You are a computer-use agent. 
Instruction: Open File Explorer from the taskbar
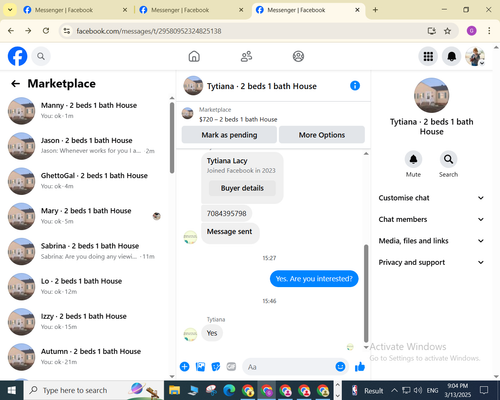click(x=174, y=390)
